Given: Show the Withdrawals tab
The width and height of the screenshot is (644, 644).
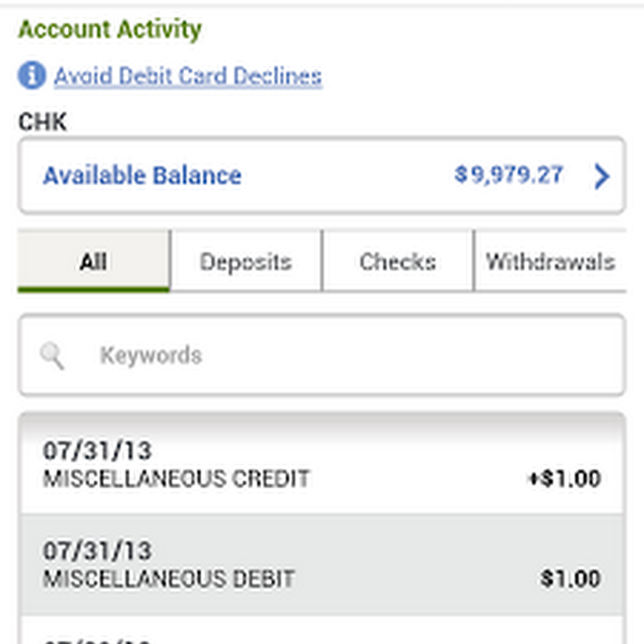Looking at the screenshot, I should 550,262.
